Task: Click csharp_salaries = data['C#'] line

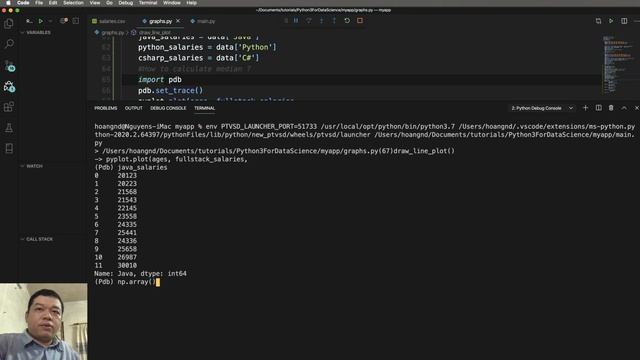Action: (198, 58)
